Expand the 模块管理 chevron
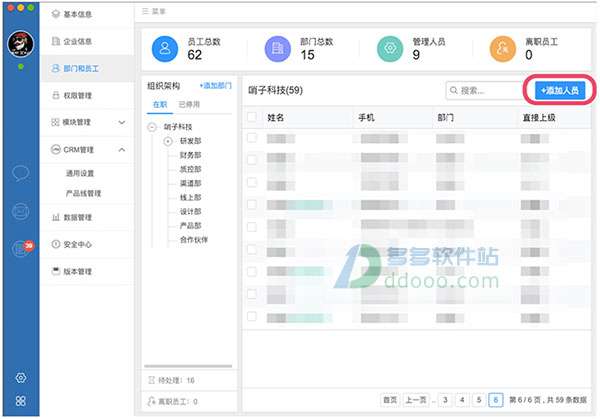The width and height of the screenshot is (600, 419). [122, 122]
